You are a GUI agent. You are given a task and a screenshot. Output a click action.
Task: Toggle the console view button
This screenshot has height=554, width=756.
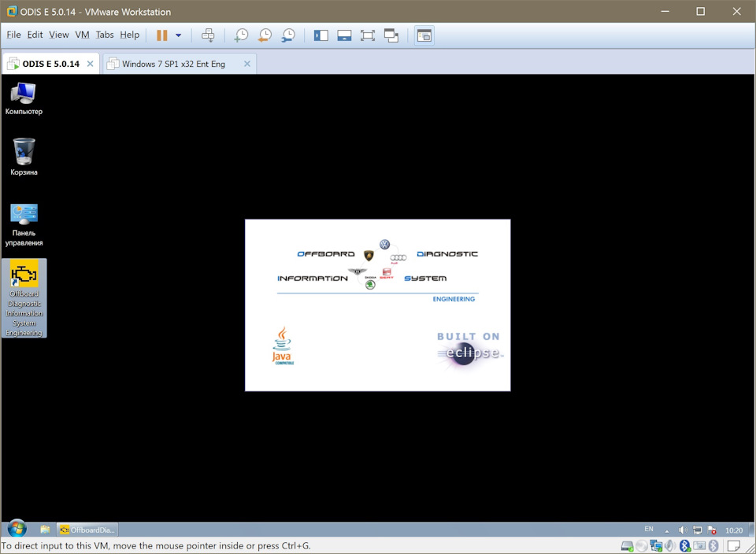coord(424,35)
